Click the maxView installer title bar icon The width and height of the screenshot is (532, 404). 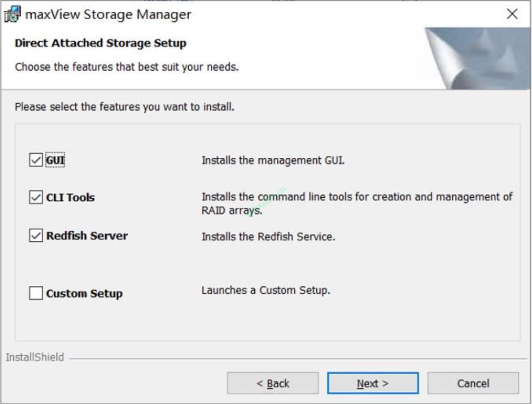[x=12, y=14]
